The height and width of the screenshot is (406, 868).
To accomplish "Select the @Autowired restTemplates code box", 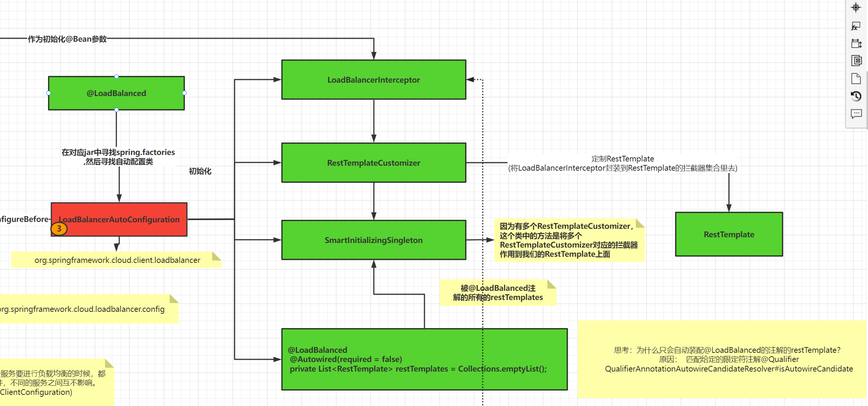I will pos(424,359).
